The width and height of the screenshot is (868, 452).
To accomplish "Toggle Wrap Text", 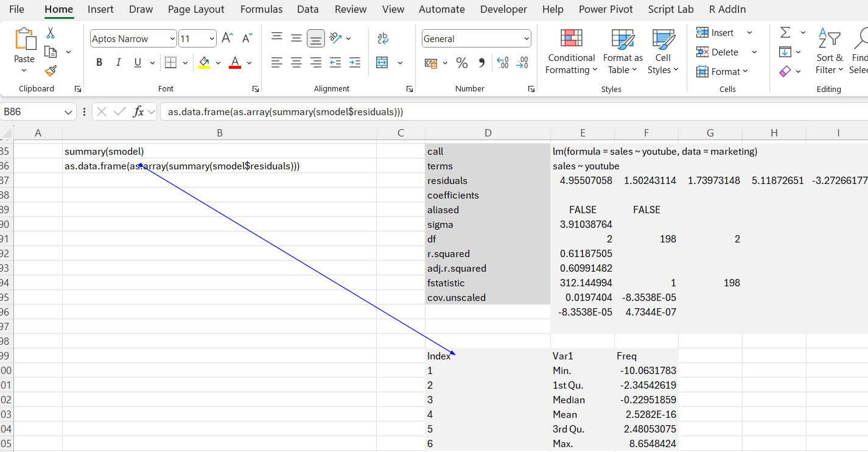I will click(x=382, y=38).
